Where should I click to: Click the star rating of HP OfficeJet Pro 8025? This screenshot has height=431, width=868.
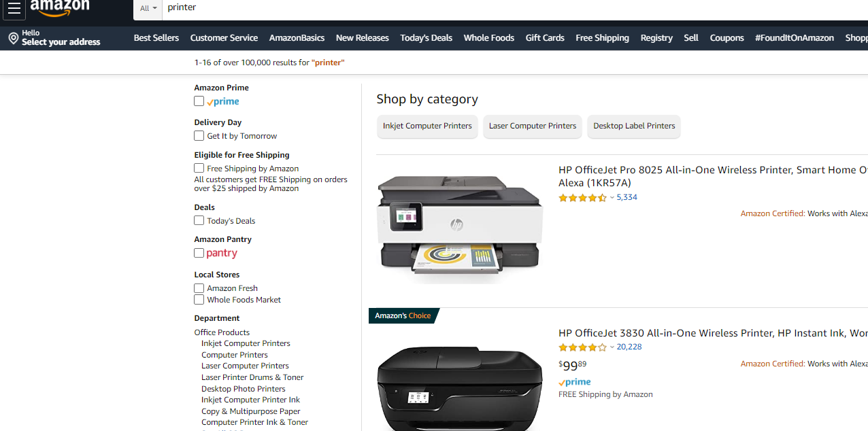[x=582, y=198]
